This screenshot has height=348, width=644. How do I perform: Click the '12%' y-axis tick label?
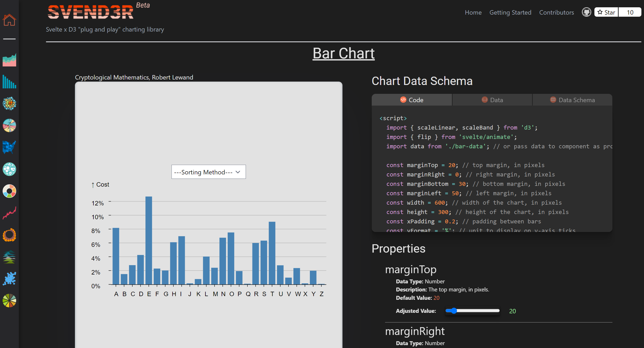[x=98, y=203]
